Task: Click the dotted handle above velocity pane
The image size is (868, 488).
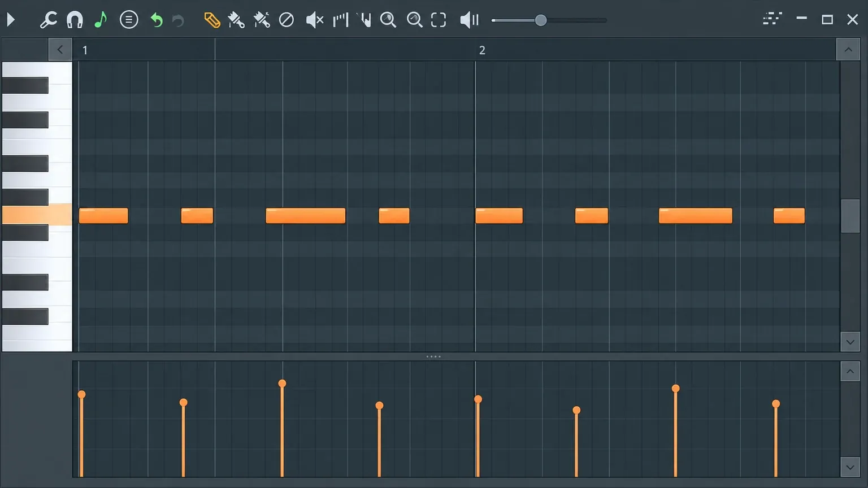Action: 433,356
